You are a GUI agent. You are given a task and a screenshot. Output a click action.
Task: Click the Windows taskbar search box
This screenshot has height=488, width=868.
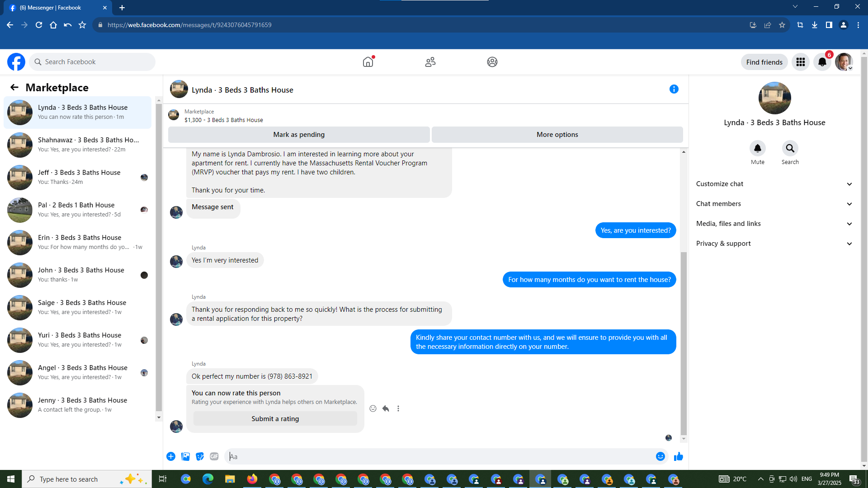86,479
